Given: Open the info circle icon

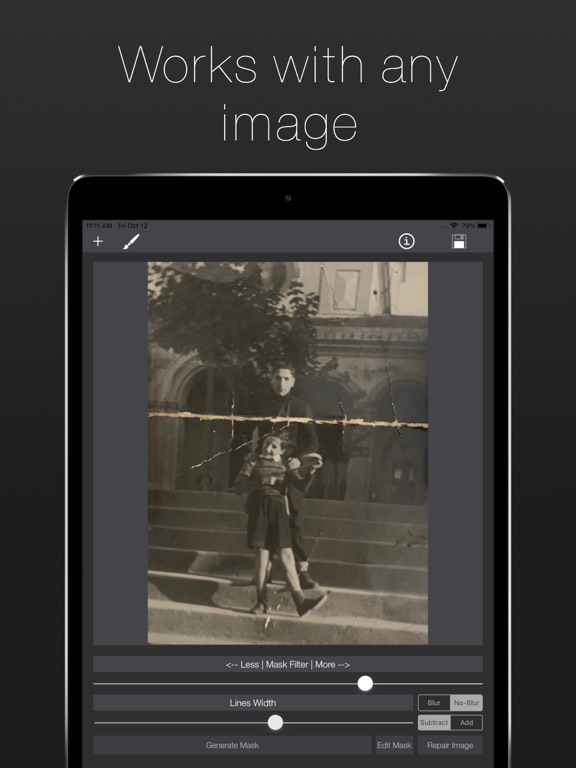Looking at the screenshot, I should point(406,241).
